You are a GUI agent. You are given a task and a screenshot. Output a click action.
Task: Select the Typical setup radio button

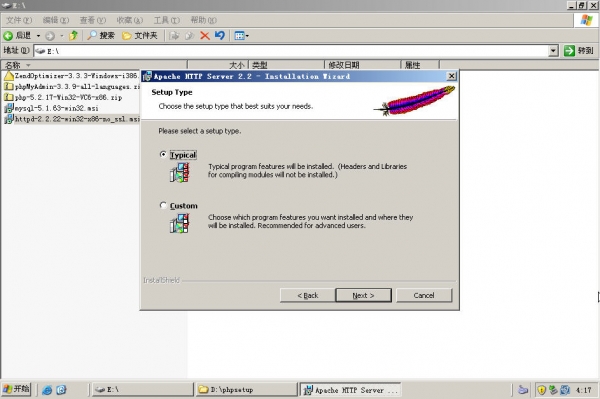tap(163, 155)
